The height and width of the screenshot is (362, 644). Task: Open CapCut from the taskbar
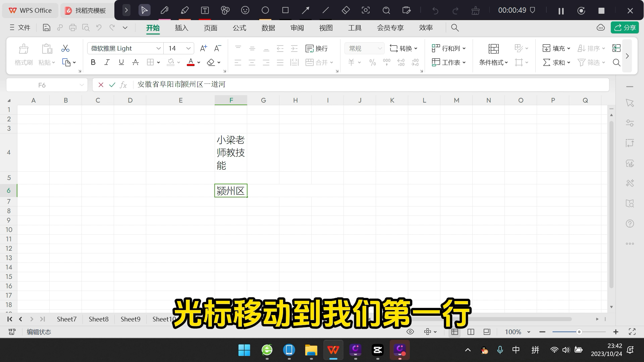378,350
